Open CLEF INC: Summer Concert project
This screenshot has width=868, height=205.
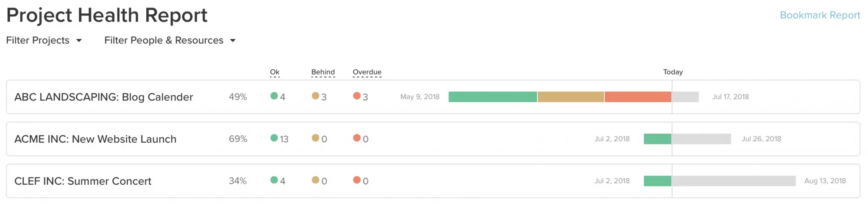[x=83, y=181]
